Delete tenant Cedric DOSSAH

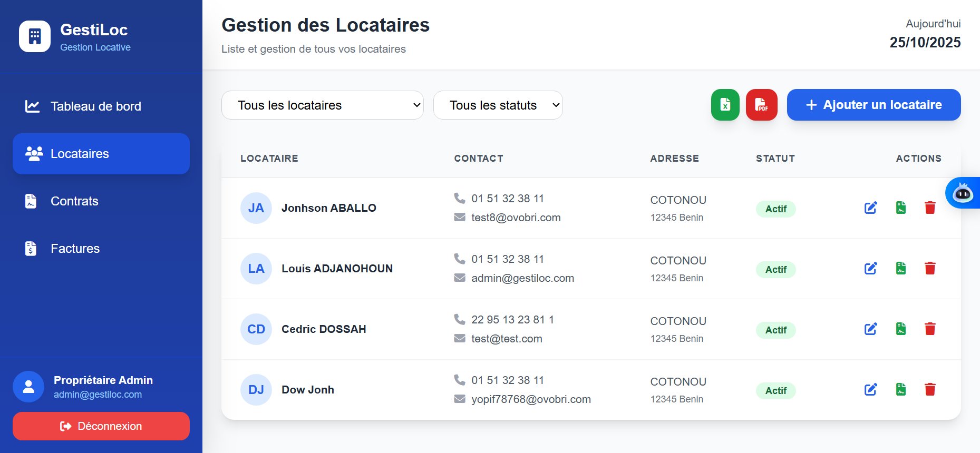[930, 329]
